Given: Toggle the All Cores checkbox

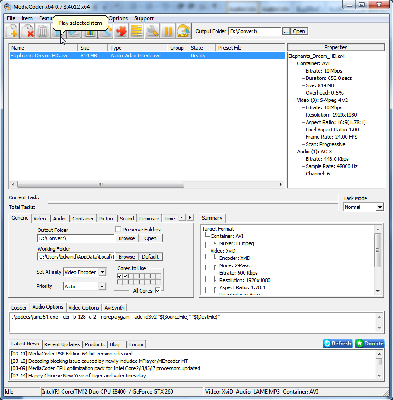Looking at the screenshot, I should [x=158, y=290].
